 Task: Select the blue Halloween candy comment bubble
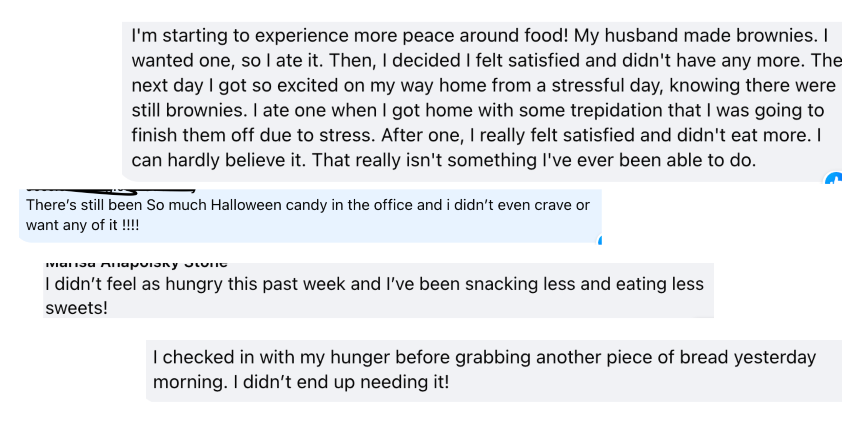point(310,216)
